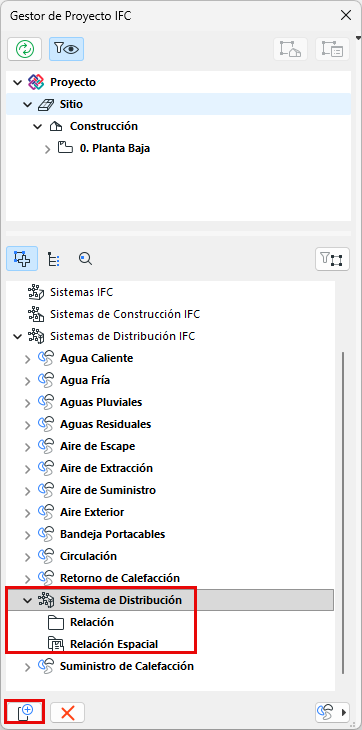Screen dimensions: 362x730
Task: Select the 0. Planta Baja row text
Action: (x=115, y=149)
